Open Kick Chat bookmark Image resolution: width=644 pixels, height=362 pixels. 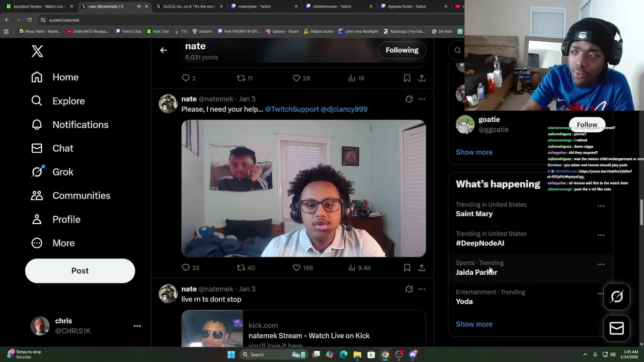(158, 31)
